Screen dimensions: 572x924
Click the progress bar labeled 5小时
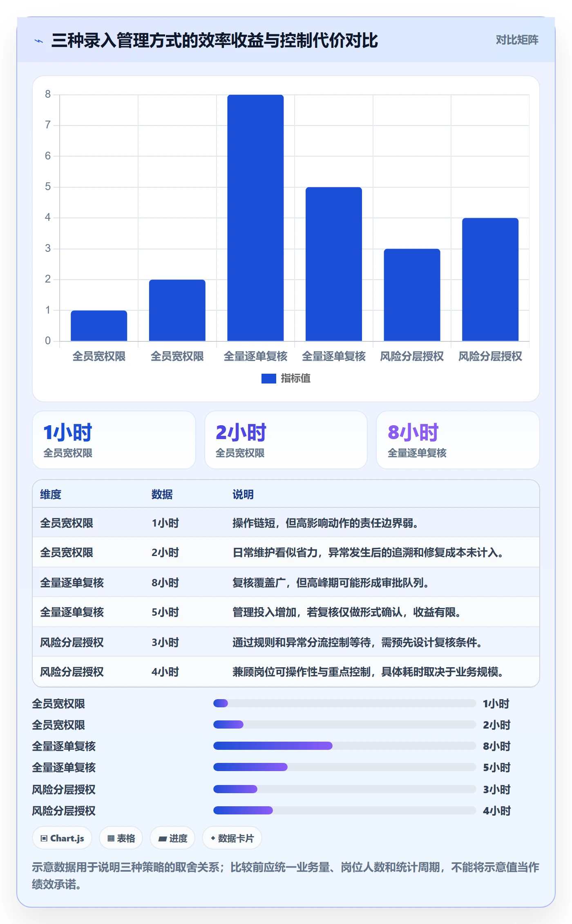(344, 767)
